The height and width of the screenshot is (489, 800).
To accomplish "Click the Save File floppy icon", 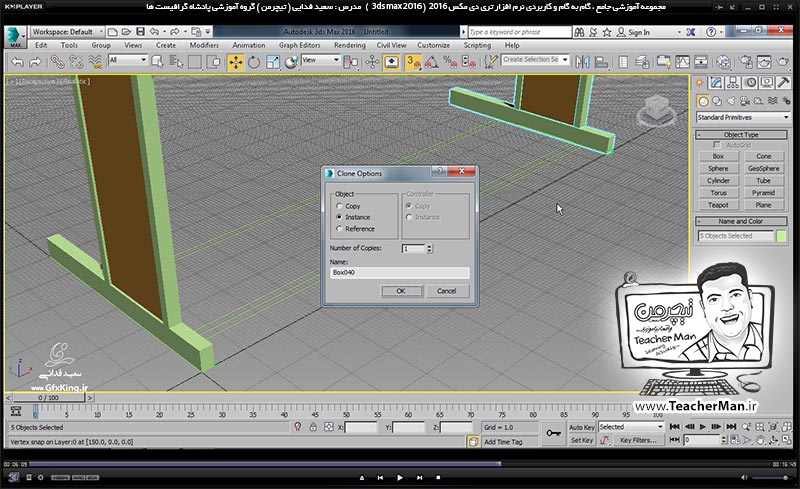I will [x=140, y=32].
